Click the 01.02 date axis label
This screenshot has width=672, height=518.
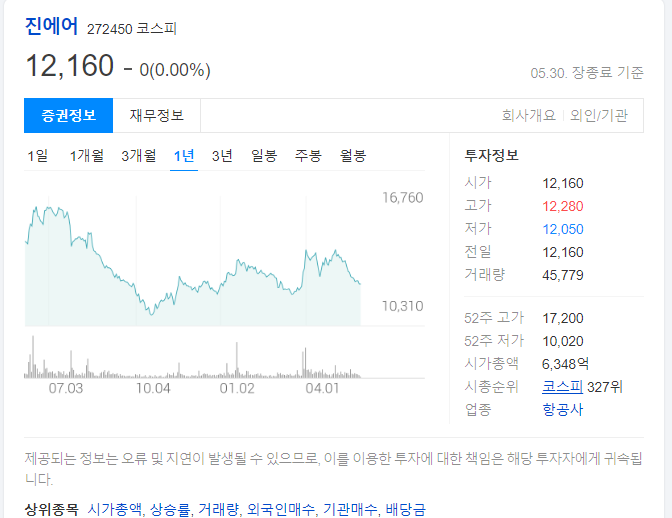(x=237, y=388)
